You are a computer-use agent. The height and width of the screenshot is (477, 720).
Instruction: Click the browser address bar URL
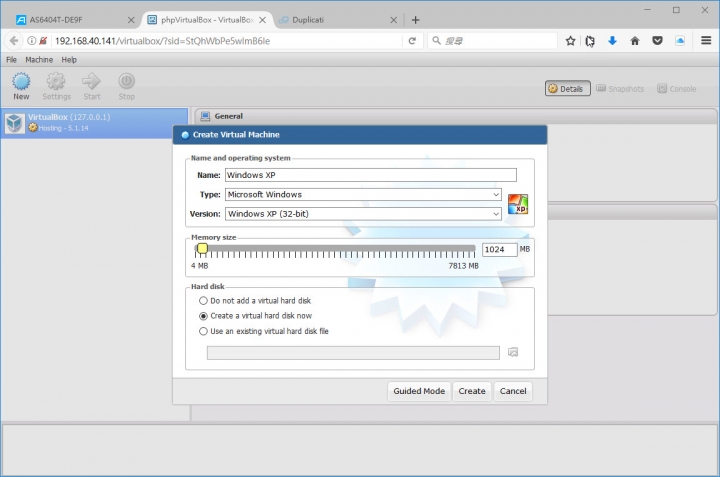(227, 41)
